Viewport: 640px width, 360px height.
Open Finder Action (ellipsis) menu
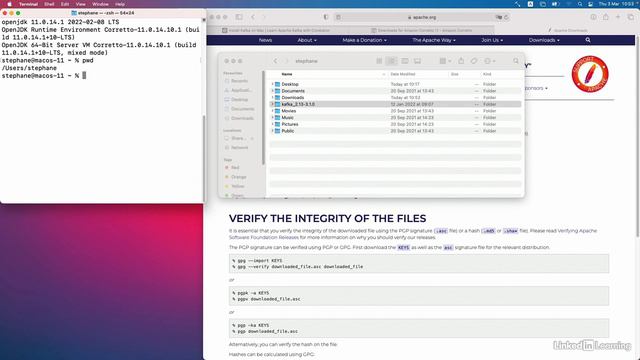tap(489, 61)
